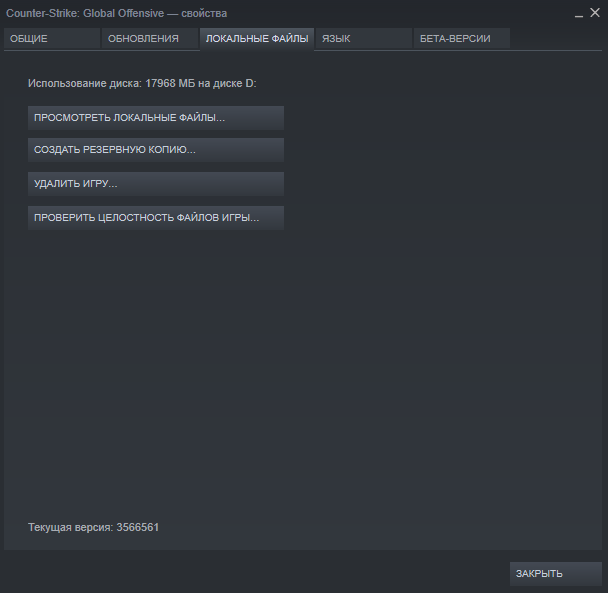This screenshot has width=608, height=593.
Task: Click ПРОВЕРИТЬ ЦЕЛОСТНОСТЬ ФАЙЛОВ ИГРЫ button
Action: 156,218
